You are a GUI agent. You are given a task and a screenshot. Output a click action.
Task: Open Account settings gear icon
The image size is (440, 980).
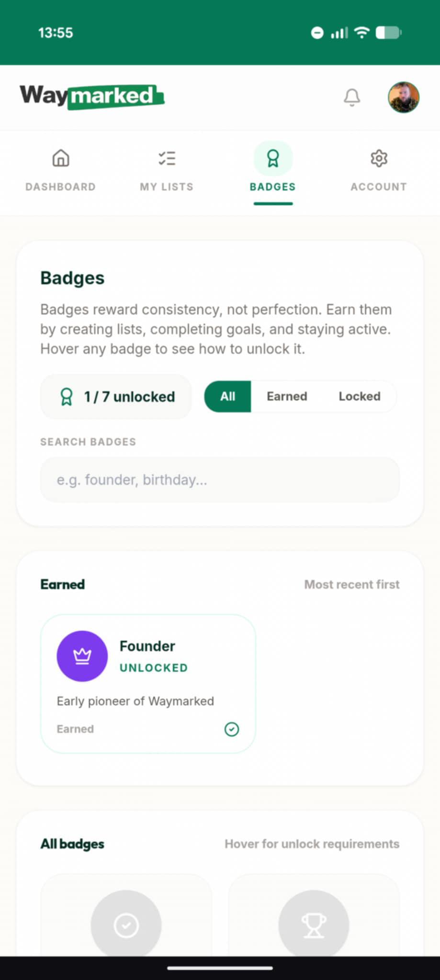pyautogui.click(x=378, y=158)
